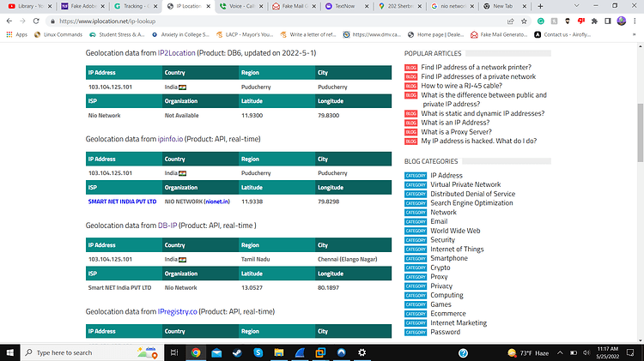644x361 pixels.
Task: Open the Fake Mail Generator bookmark
Action: pyautogui.click(x=499, y=35)
